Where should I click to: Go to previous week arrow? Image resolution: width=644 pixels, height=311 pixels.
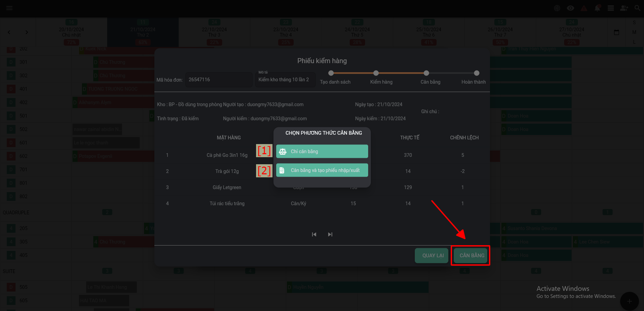coord(9,32)
